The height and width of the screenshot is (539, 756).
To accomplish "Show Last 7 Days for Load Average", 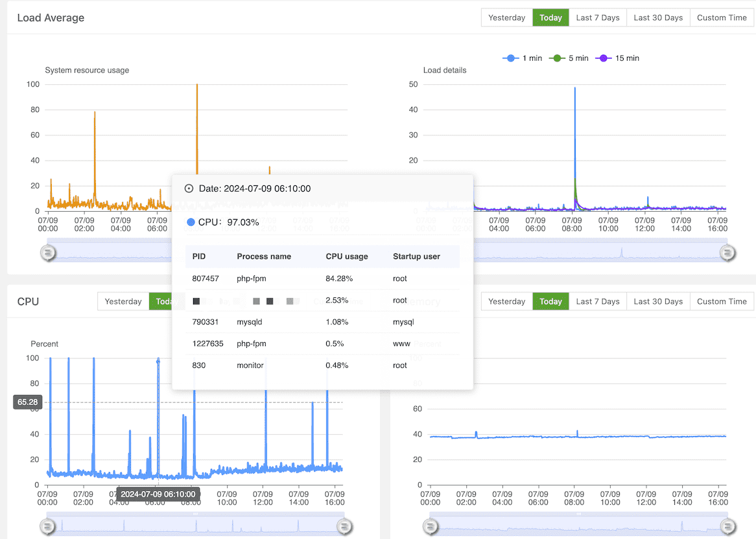I will pyautogui.click(x=597, y=17).
